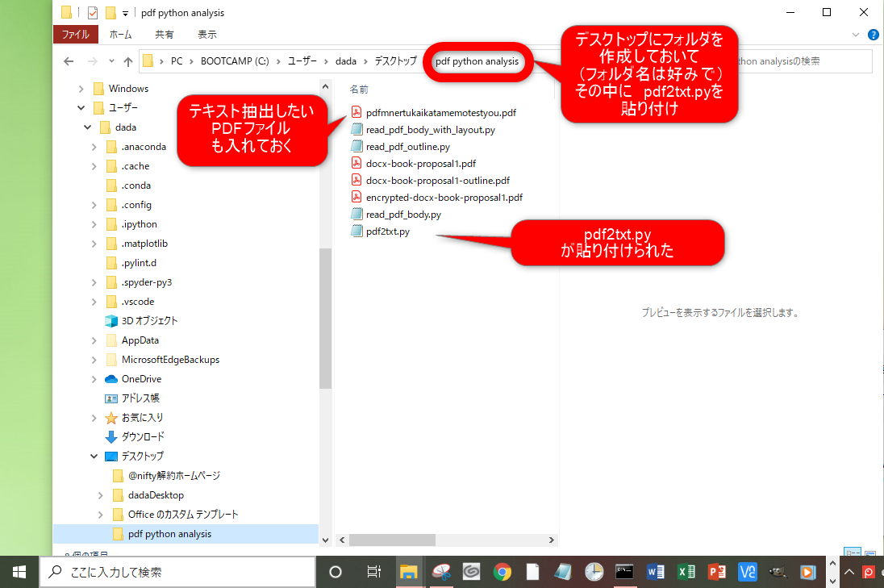The height and width of the screenshot is (588, 884).
Task: Open the Quick Access Toolbar customize dropdown
Action: coord(125,13)
